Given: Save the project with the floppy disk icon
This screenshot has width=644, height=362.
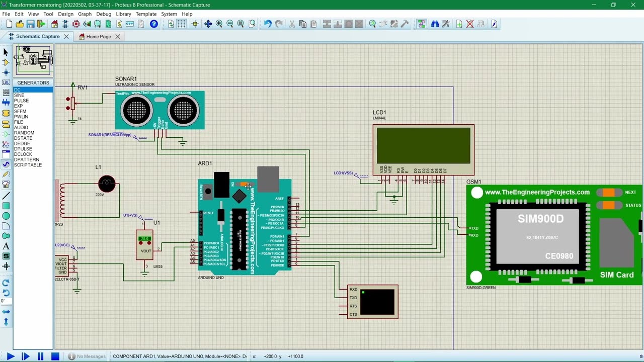Looking at the screenshot, I should pos(31,24).
